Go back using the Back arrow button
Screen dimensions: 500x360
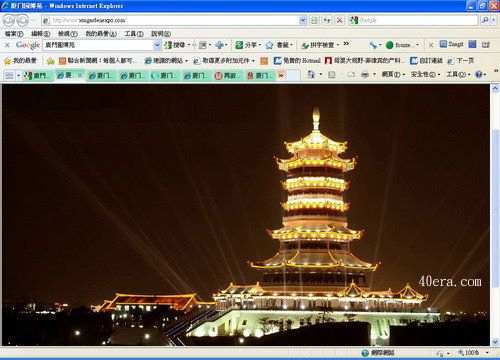(9, 21)
